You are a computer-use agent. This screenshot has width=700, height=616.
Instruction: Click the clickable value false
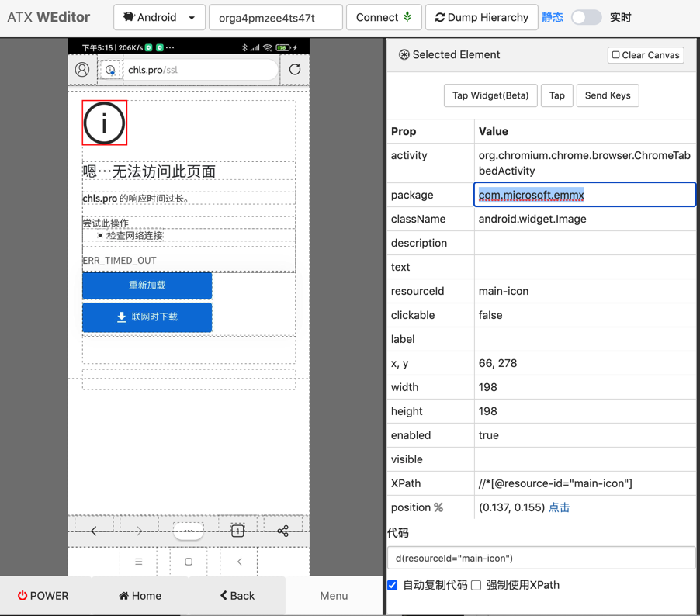click(490, 315)
